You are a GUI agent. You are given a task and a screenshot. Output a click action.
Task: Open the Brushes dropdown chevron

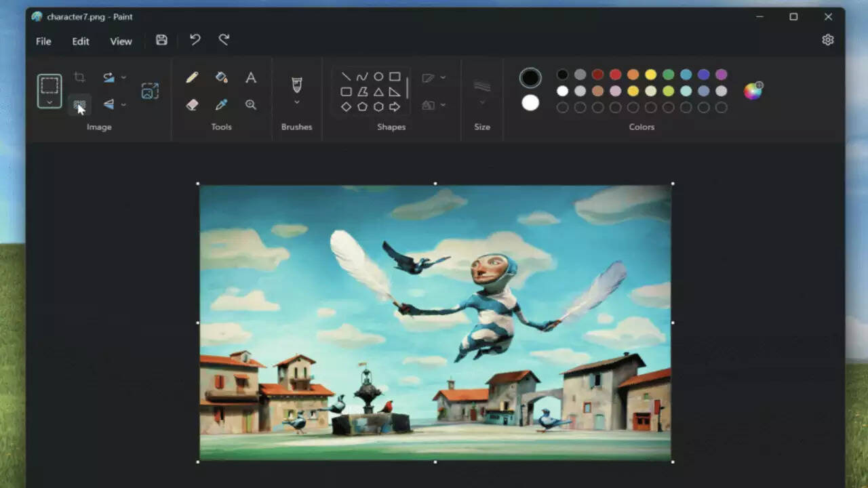296,102
